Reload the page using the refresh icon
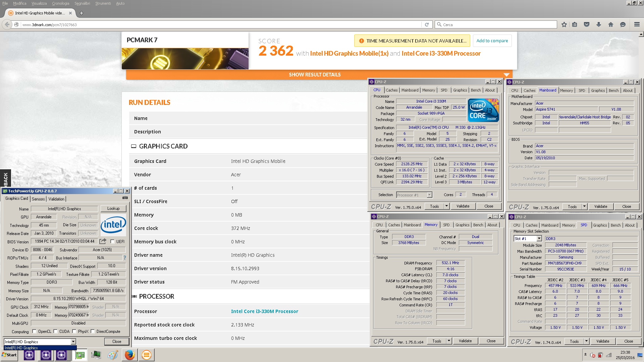Screen dimensions: 644x362 point(427,24)
